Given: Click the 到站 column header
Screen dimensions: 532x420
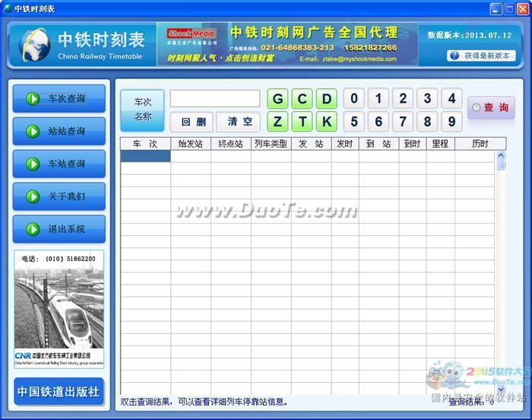Looking at the screenshot, I should (378, 144).
